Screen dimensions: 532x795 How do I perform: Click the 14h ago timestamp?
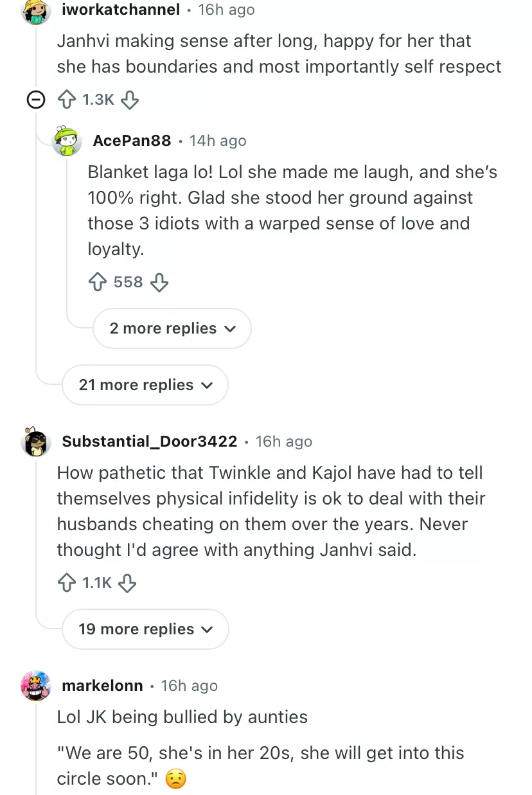pyautogui.click(x=218, y=141)
